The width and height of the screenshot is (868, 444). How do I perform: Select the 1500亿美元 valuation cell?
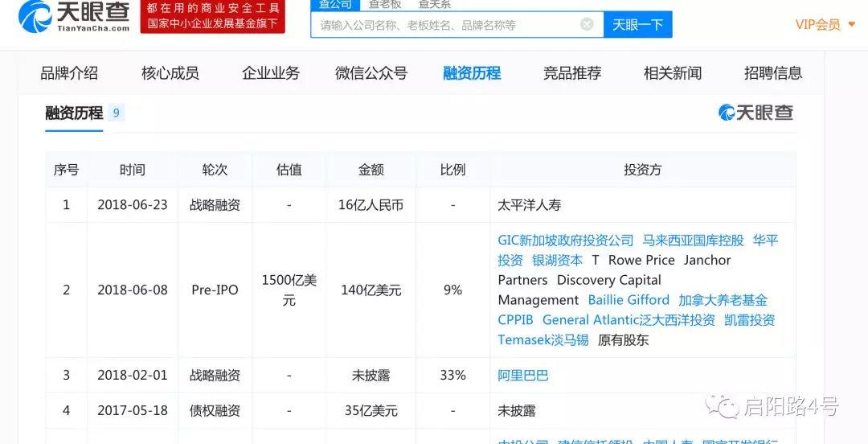289,290
